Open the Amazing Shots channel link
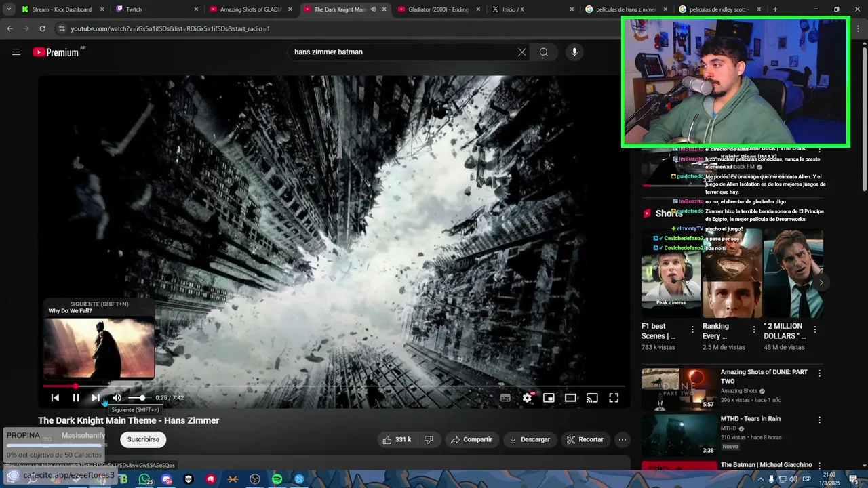The image size is (868, 488). point(738,391)
